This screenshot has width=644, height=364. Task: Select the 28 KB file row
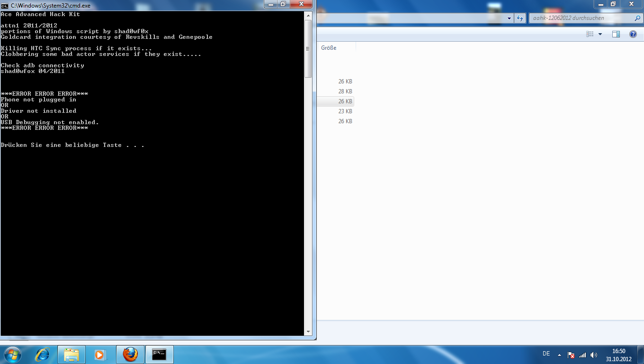point(336,91)
